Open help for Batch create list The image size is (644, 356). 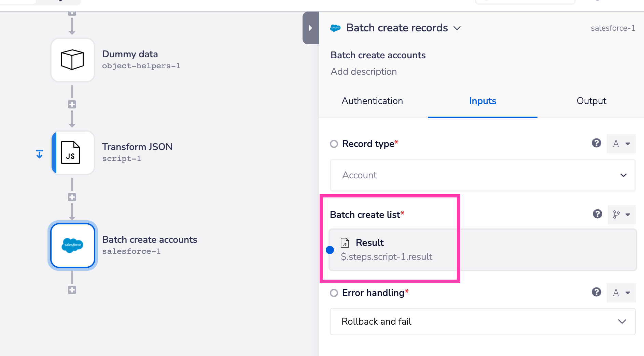pos(597,214)
